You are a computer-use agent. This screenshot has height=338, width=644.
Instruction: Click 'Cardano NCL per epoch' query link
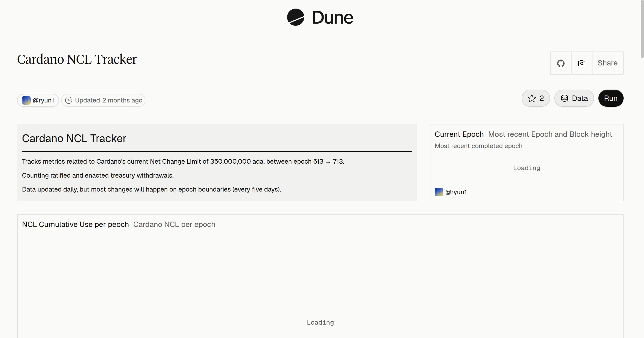coord(174,224)
